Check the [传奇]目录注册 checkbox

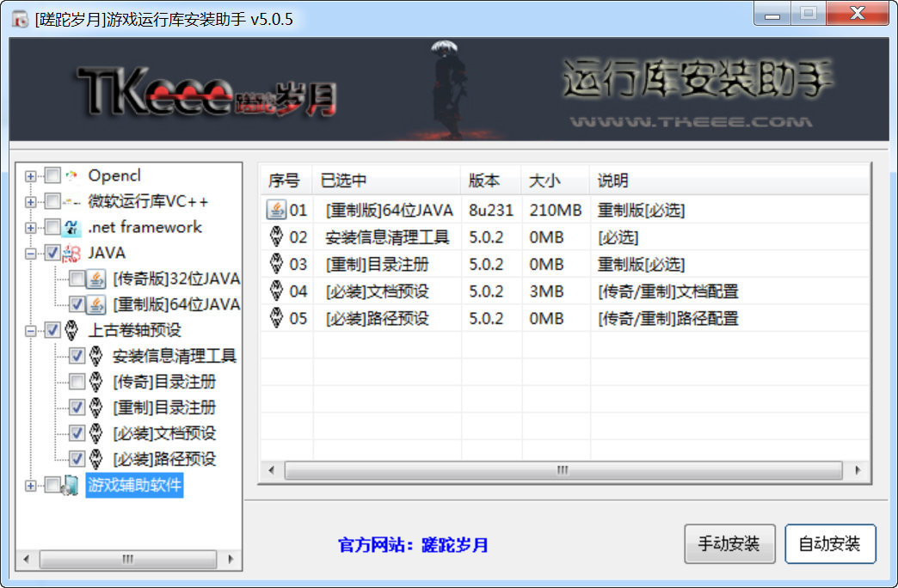tap(77, 382)
